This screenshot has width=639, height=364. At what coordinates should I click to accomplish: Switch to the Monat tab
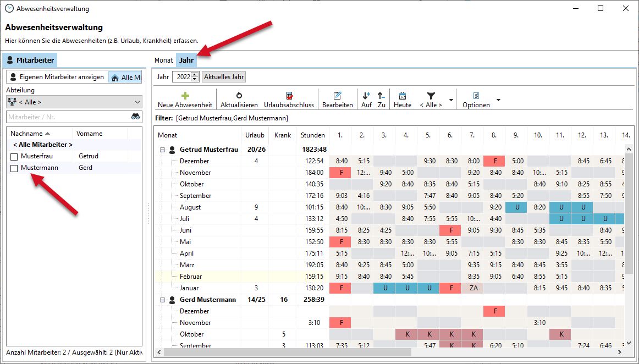(163, 60)
